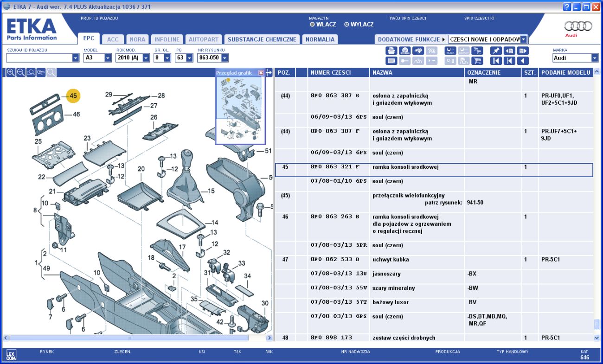
Task: Go to next page with right-arrow document icon
Action: tap(523, 51)
